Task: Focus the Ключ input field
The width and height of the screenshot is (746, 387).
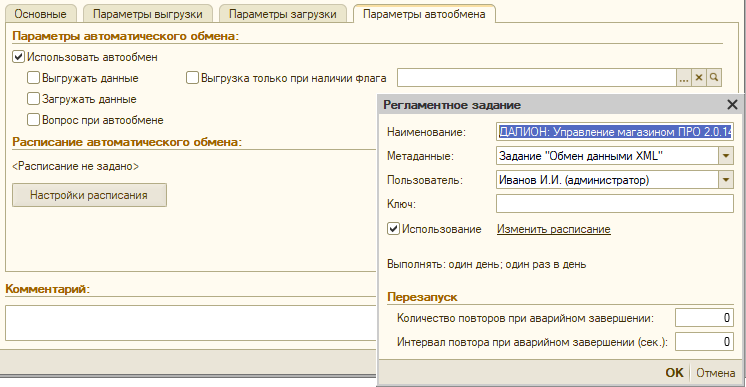Action: click(x=615, y=204)
